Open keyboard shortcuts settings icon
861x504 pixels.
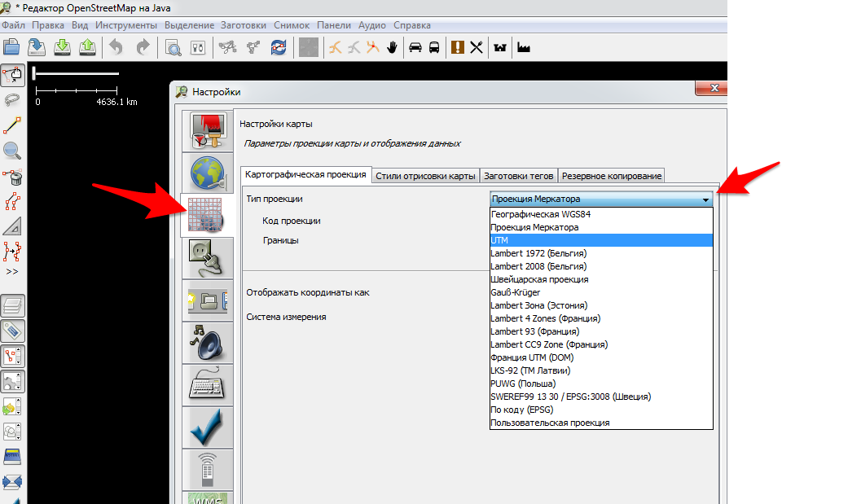207,385
